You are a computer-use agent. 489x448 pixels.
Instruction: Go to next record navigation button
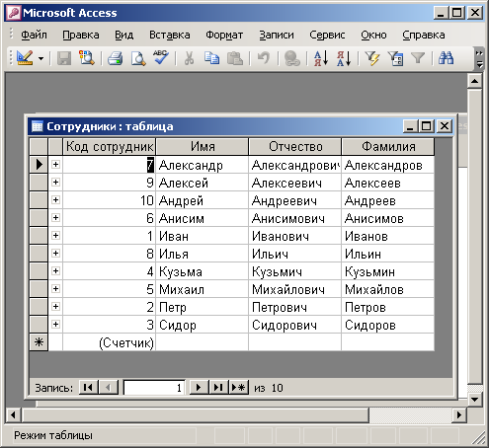pos(199,388)
